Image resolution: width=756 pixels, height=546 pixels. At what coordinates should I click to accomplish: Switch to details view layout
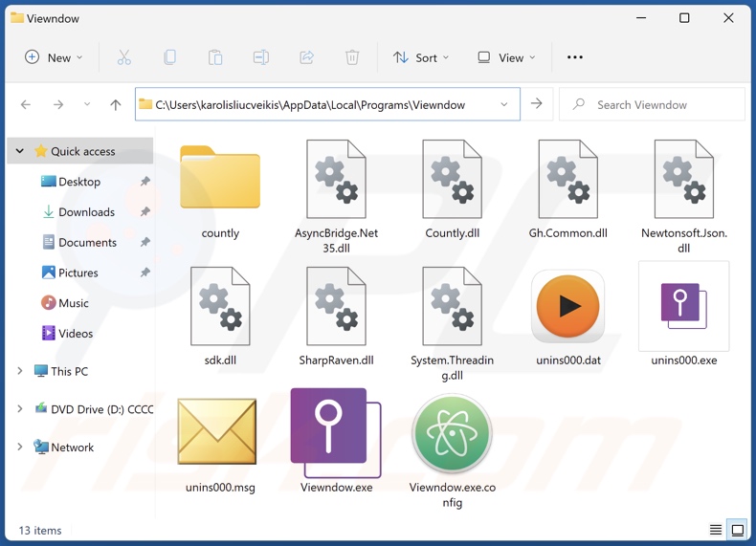click(x=716, y=530)
